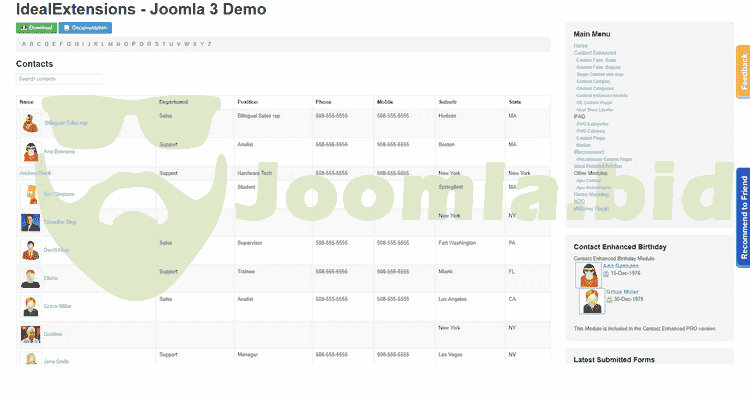Image resolution: width=750 pixels, height=394 pixels.
Task: Focus the Search contacts field
Action: coord(59,79)
